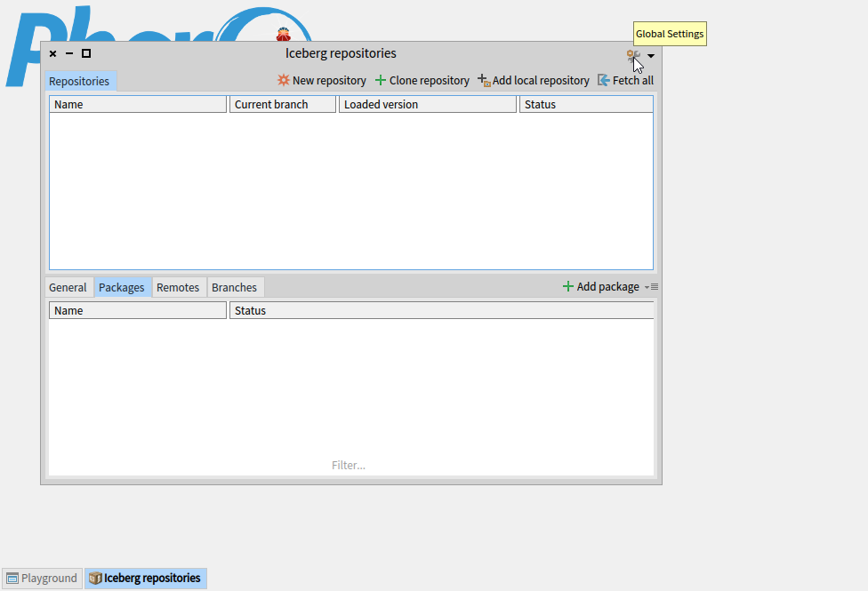Open the Remotes tab
The image size is (868, 591).
[x=178, y=287]
